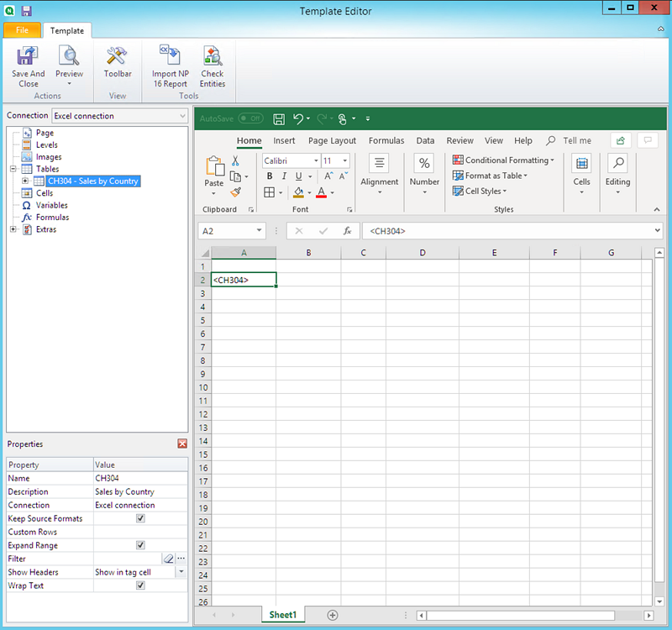Turn off Wrap Text

coord(139,585)
